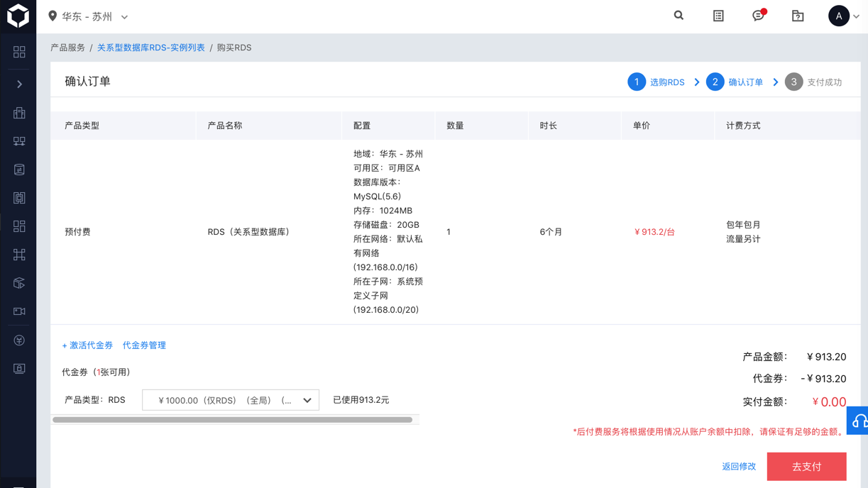Open the 华东 - 苏州 region dropdown
868x488 pixels.
pos(94,16)
